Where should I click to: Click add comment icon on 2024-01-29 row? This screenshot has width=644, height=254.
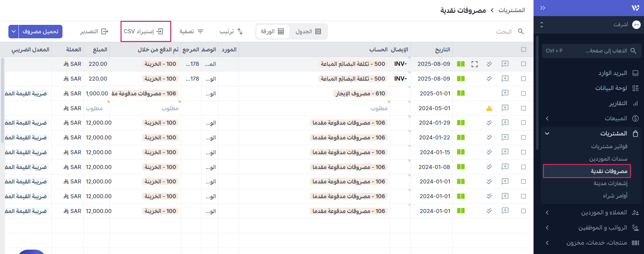pyautogui.click(x=505, y=123)
